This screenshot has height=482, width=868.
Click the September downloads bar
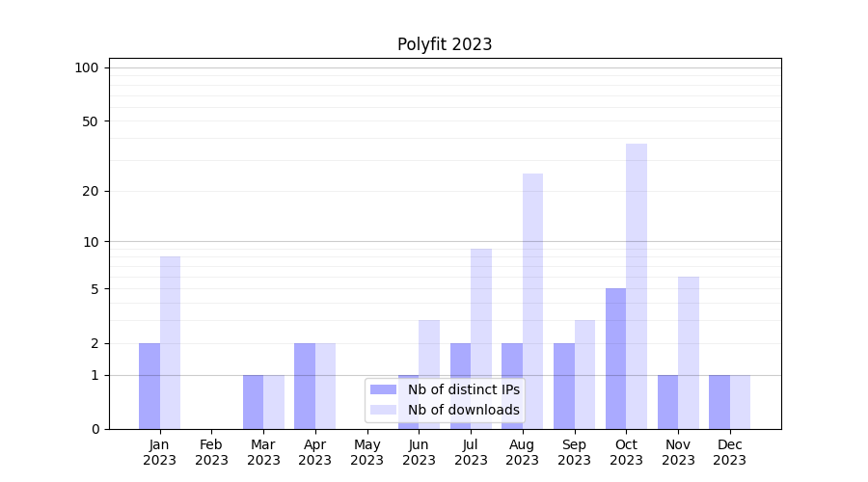(x=584, y=374)
